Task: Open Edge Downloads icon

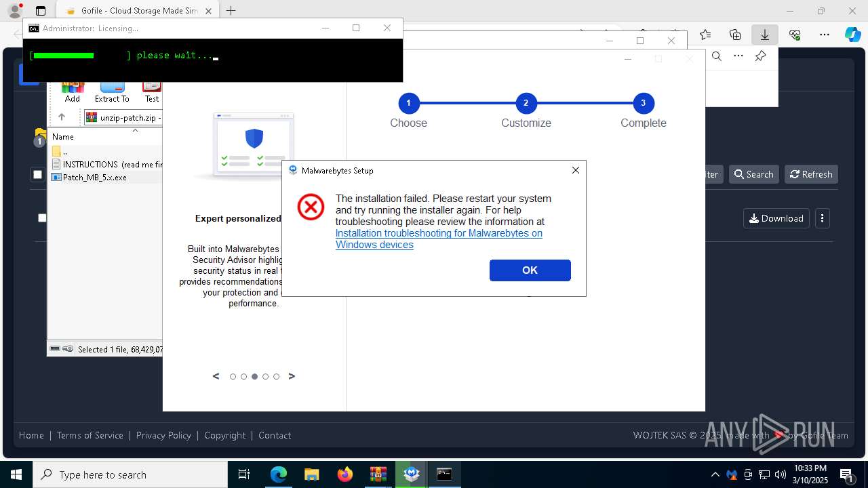Action: pyautogui.click(x=765, y=35)
